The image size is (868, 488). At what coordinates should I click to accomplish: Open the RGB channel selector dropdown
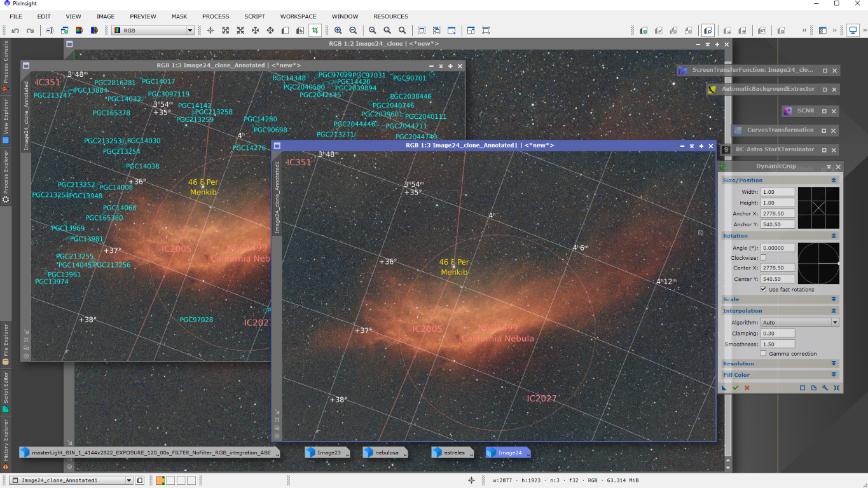pyautogui.click(x=153, y=30)
